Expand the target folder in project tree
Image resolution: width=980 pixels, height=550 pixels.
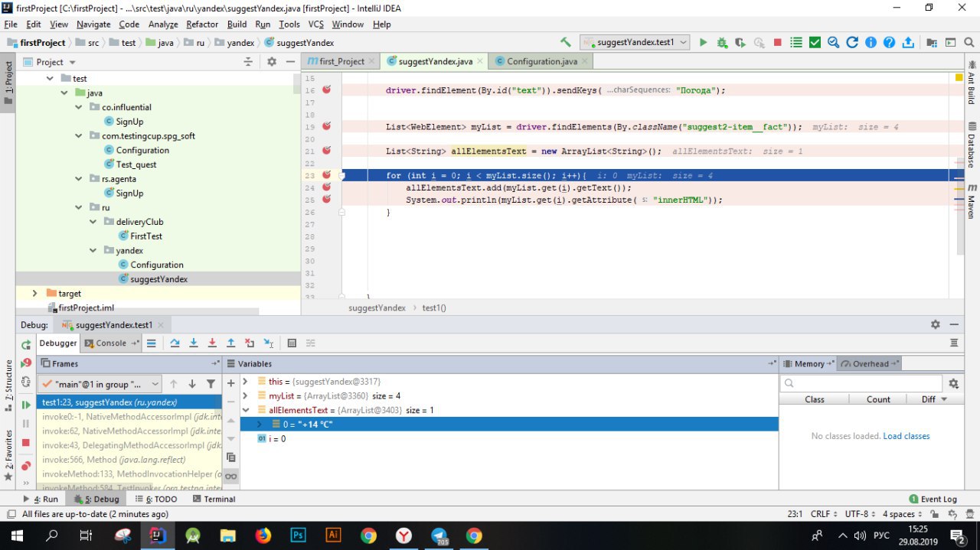coord(35,293)
